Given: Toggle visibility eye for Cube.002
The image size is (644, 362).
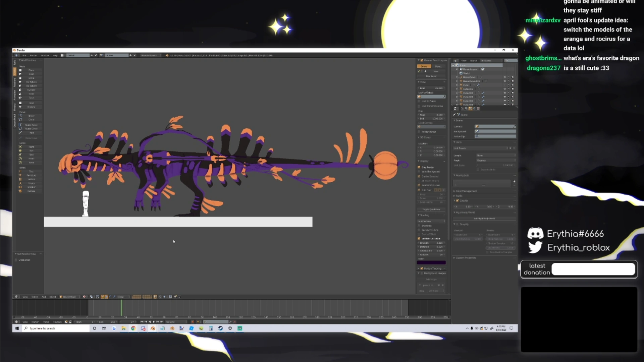Looking at the screenshot, I should [504, 93].
